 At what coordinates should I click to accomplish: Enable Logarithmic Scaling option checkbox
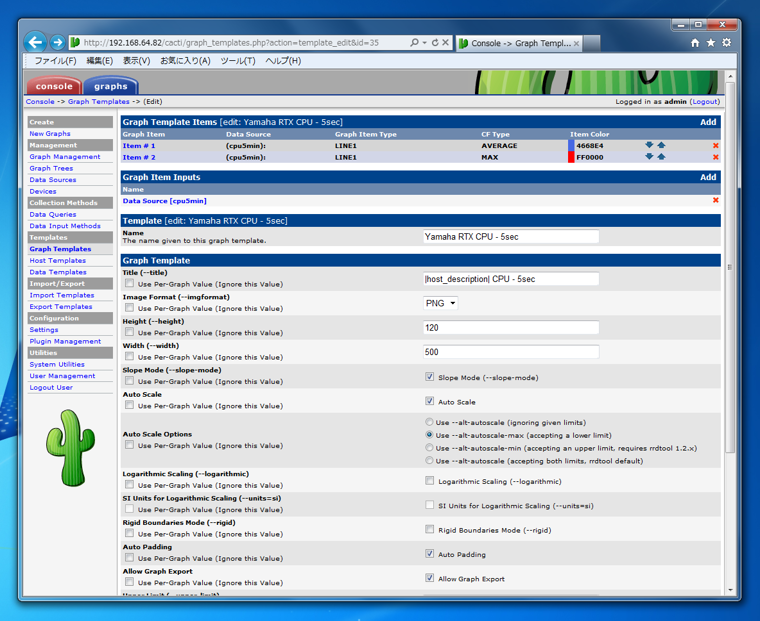click(x=429, y=480)
